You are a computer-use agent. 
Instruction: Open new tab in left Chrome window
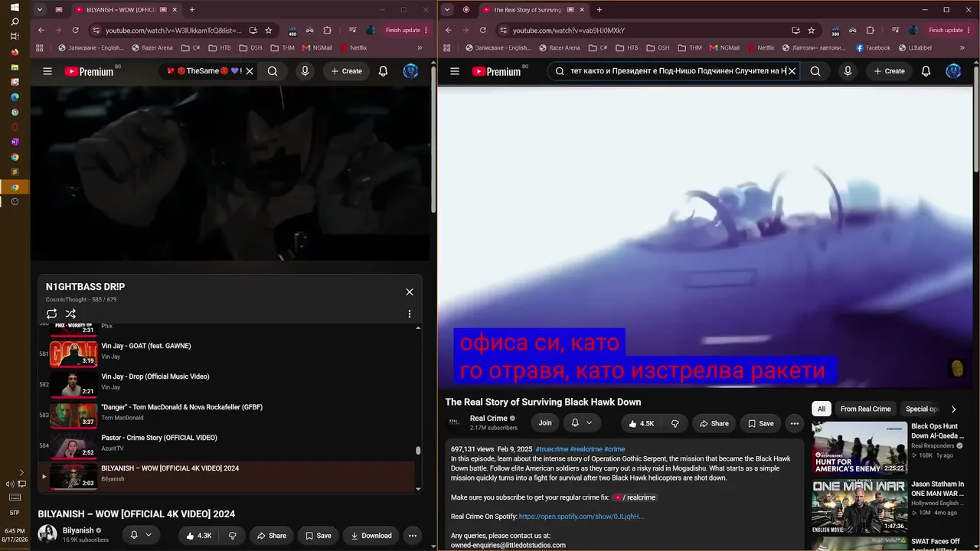pos(191,10)
